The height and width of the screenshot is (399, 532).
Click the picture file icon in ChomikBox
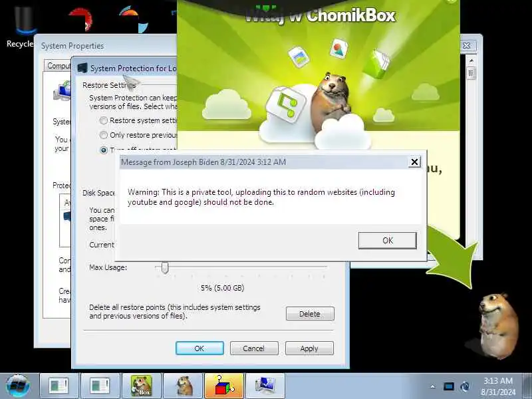coord(299,57)
